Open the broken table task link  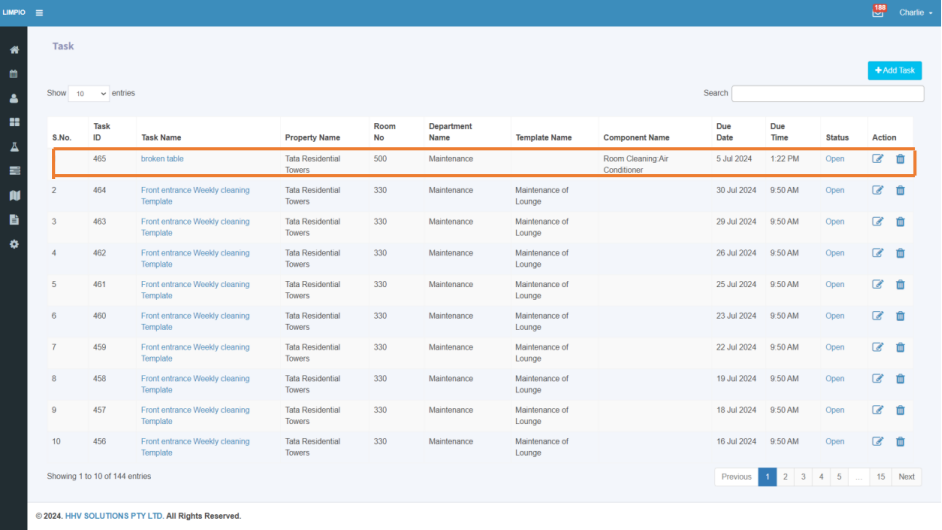pos(162,159)
